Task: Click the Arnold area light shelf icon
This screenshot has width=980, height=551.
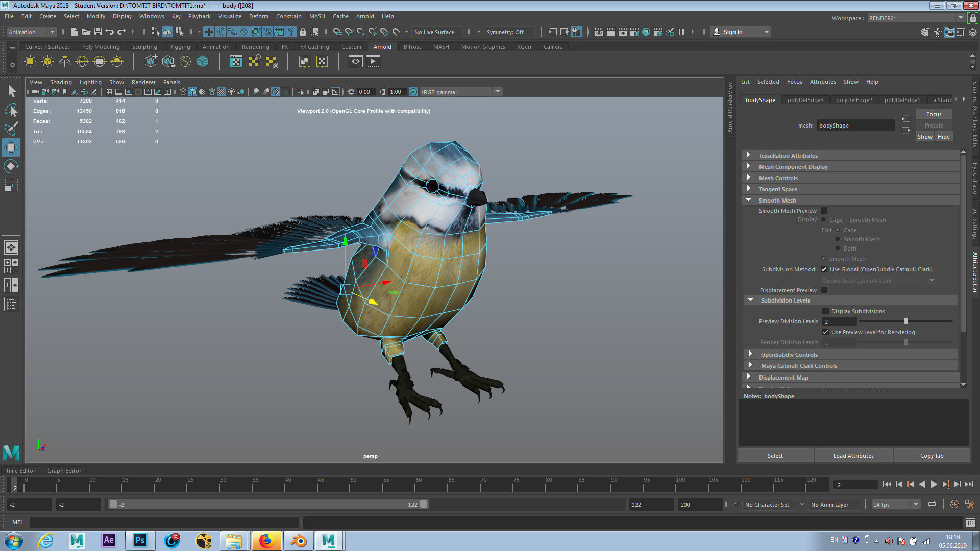Action: 30,62
